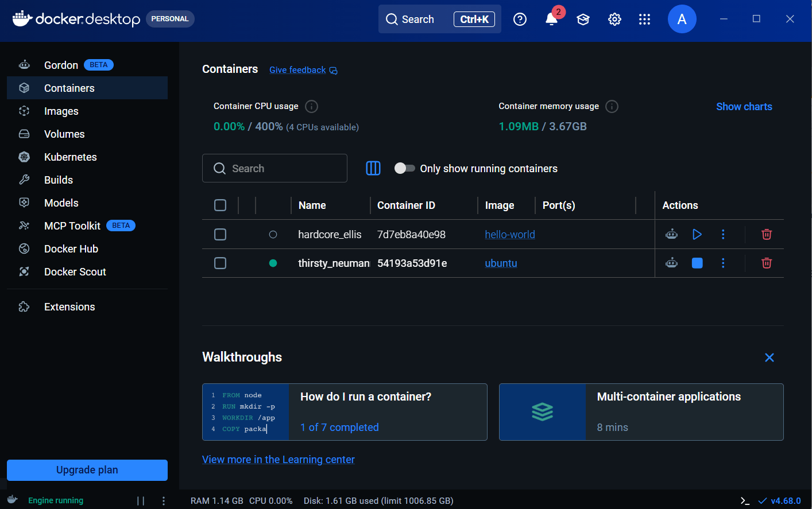812x509 pixels.
Task: Open MCP Toolkit in the sidebar
Action: pyautogui.click(x=87, y=226)
